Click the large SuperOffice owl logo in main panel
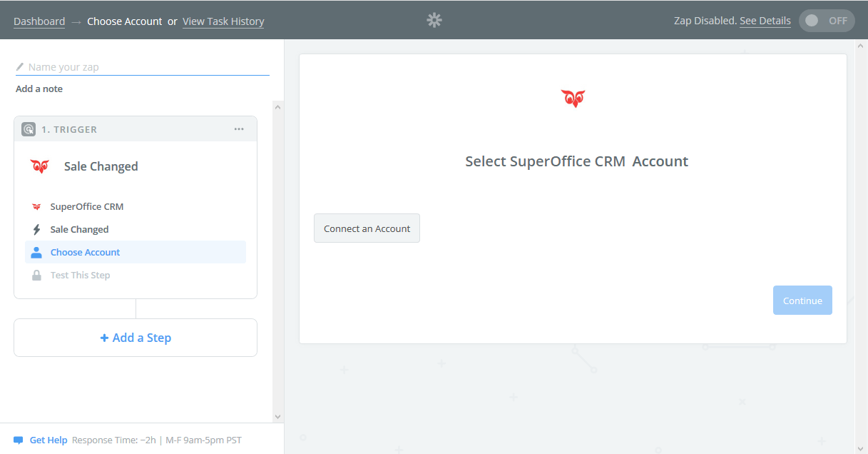The width and height of the screenshot is (868, 454). tap(573, 99)
